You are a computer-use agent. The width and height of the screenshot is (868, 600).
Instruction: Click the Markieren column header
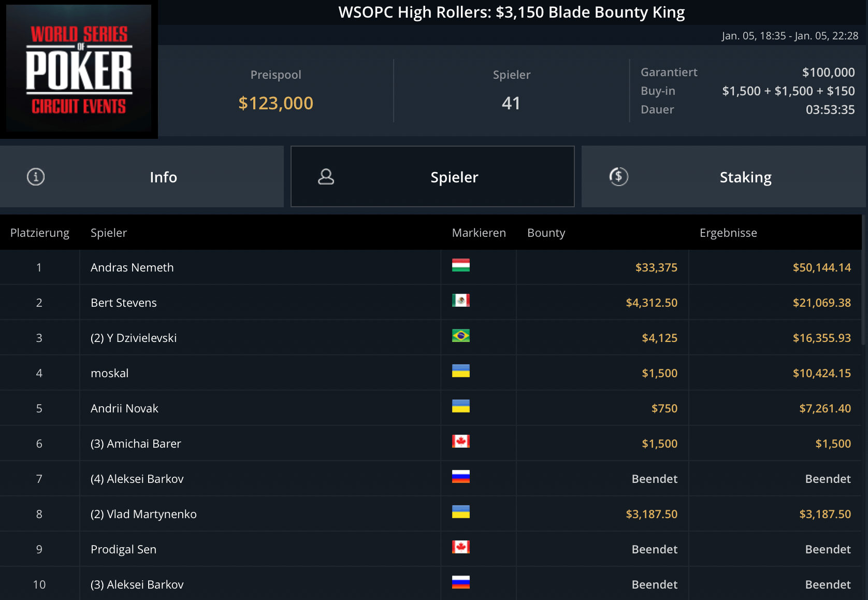point(479,233)
